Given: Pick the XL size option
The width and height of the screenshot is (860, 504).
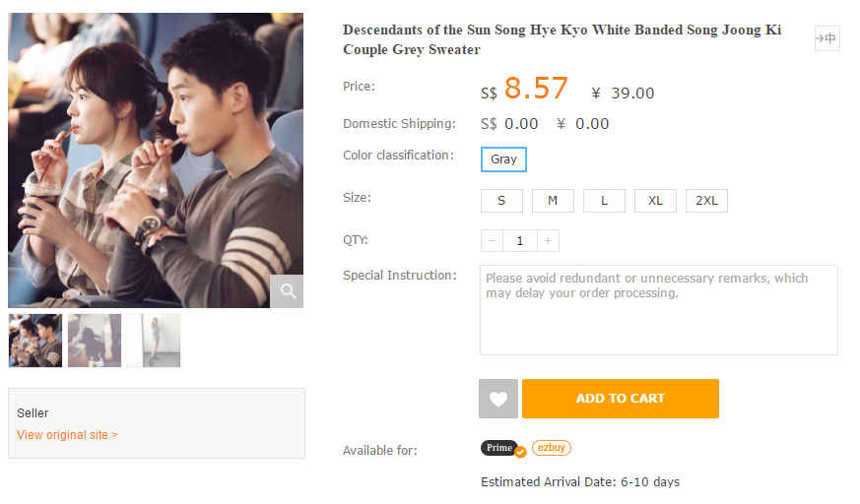Looking at the screenshot, I should 655,201.
